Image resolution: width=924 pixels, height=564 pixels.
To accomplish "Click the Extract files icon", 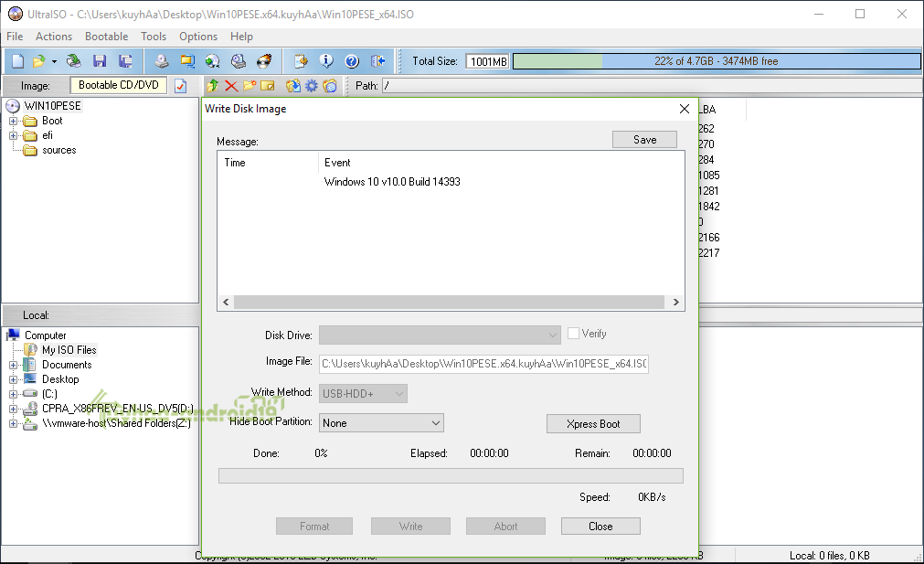I will coord(292,86).
